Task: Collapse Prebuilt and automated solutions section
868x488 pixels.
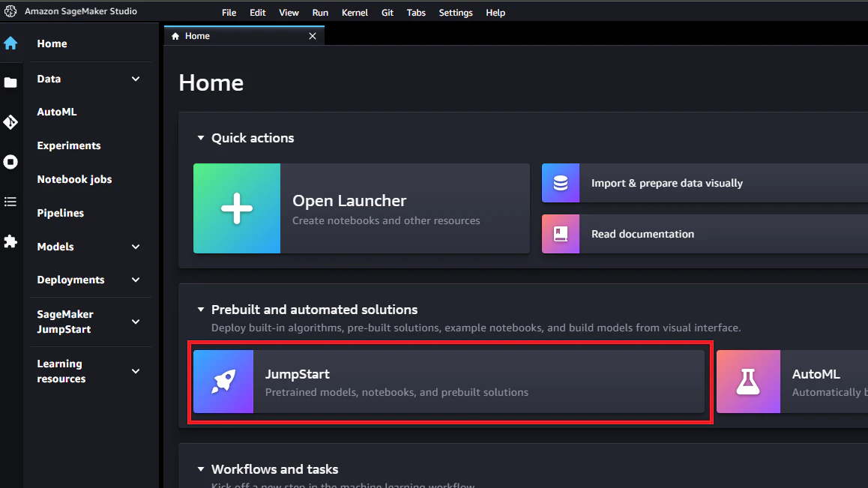Action: [201, 310]
